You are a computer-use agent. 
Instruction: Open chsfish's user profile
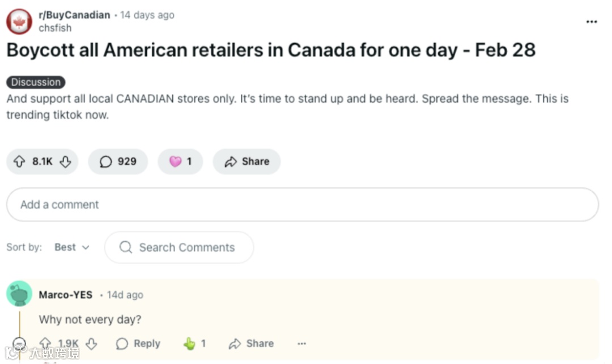click(55, 28)
